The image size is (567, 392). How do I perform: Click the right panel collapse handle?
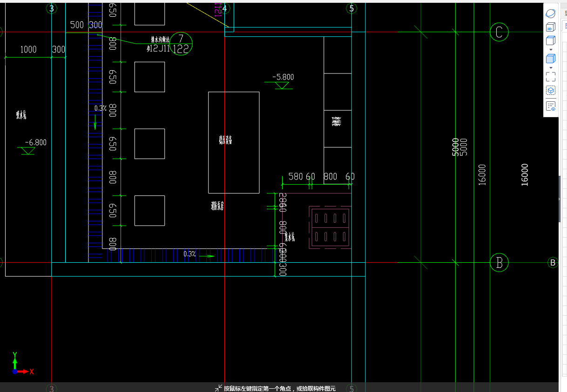point(559,199)
